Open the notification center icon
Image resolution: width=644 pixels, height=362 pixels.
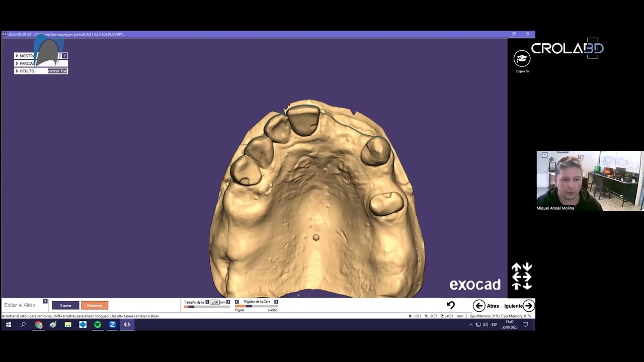tap(525, 325)
